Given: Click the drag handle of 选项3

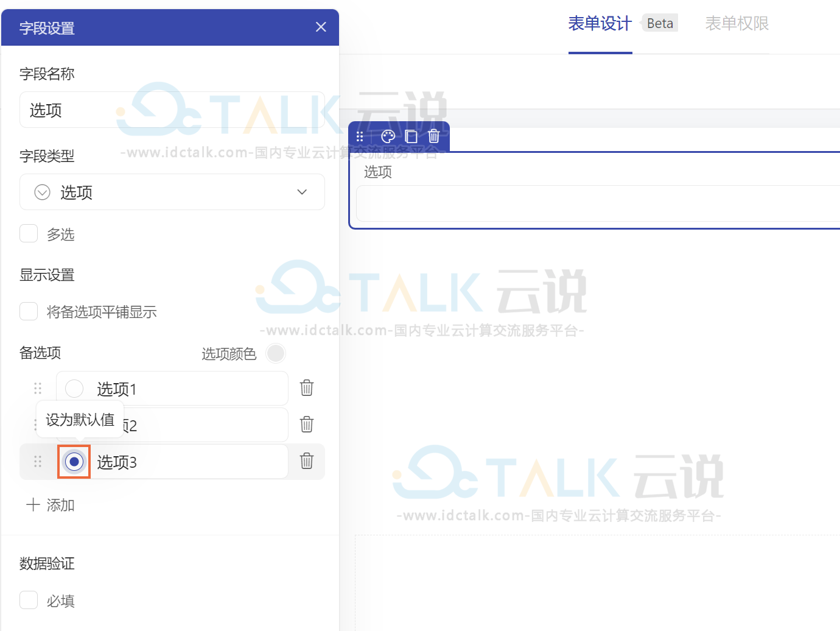Looking at the screenshot, I should tap(38, 462).
